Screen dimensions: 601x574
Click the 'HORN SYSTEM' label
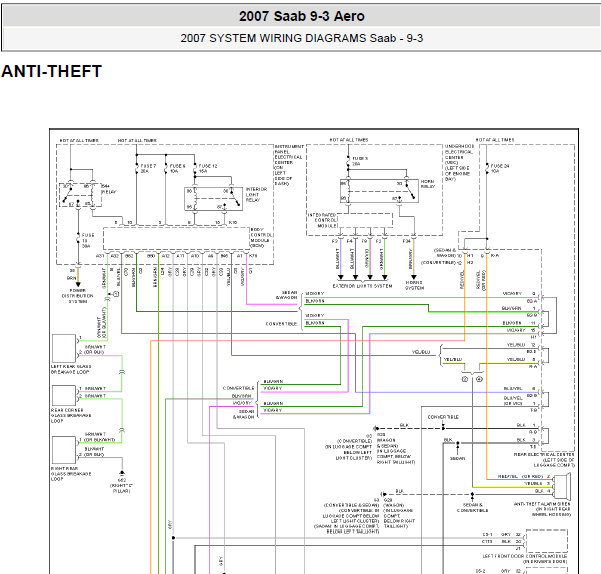click(x=414, y=285)
